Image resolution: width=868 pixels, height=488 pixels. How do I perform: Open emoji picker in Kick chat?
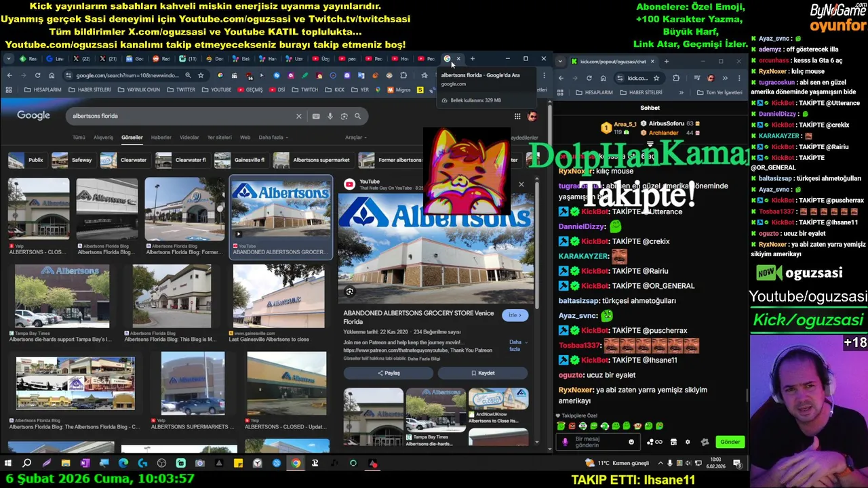coord(631,442)
